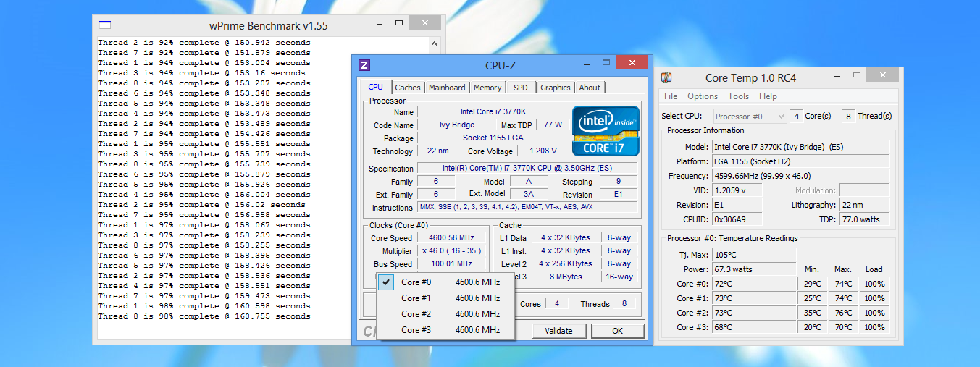Click the OK button in CPU-Z

pyautogui.click(x=617, y=331)
